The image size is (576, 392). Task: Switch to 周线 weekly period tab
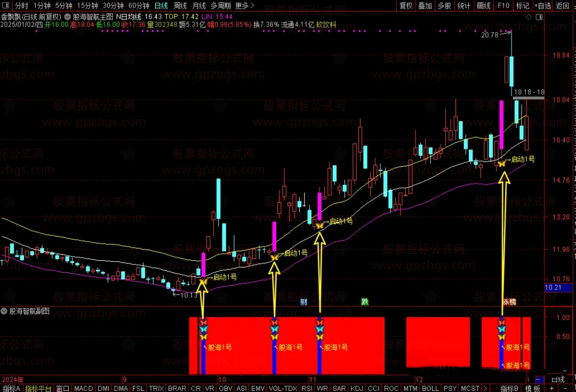[180, 6]
